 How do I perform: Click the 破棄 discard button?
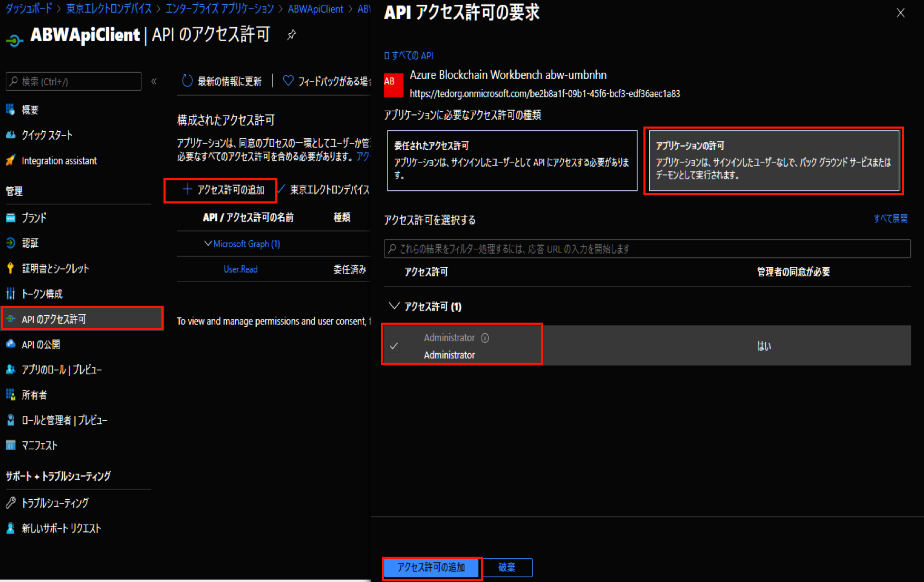[507, 568]
